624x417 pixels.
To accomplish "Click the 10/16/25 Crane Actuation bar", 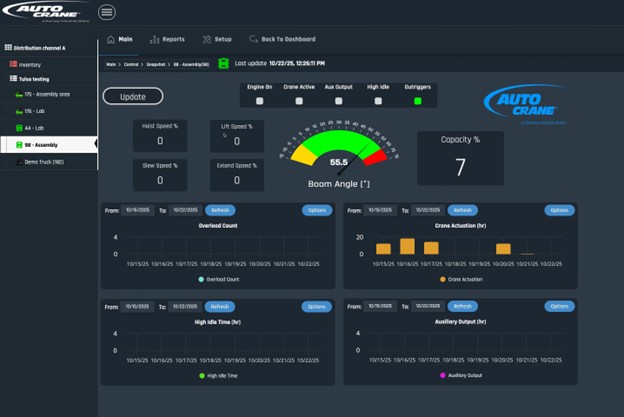I will [x=407, y=246].
